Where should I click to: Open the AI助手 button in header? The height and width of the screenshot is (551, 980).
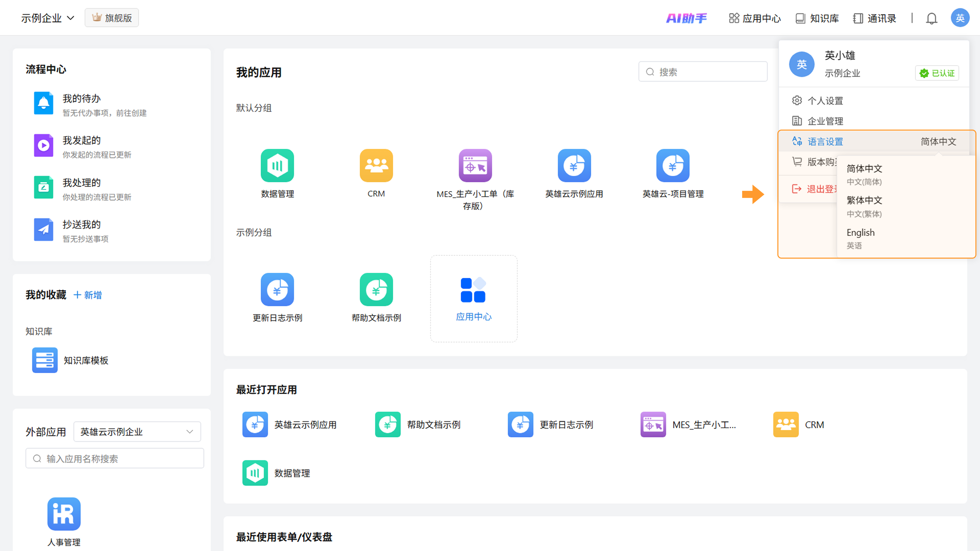click(x=686, y=18)
